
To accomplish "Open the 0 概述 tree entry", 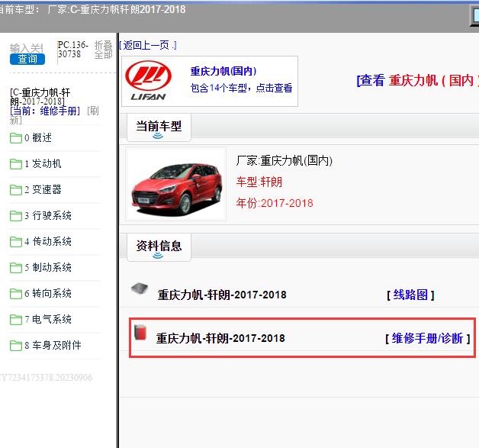I will (x=38, y=138).
